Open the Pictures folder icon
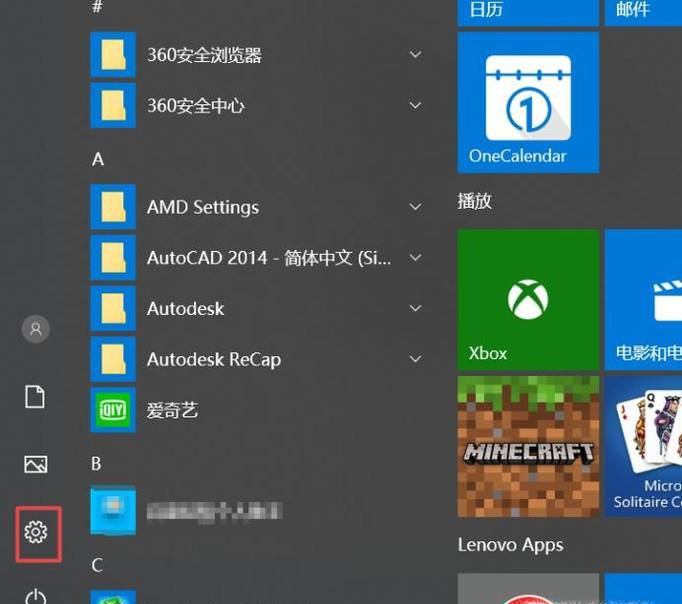This screenshot has height=604, width=682. click(36, 464)
